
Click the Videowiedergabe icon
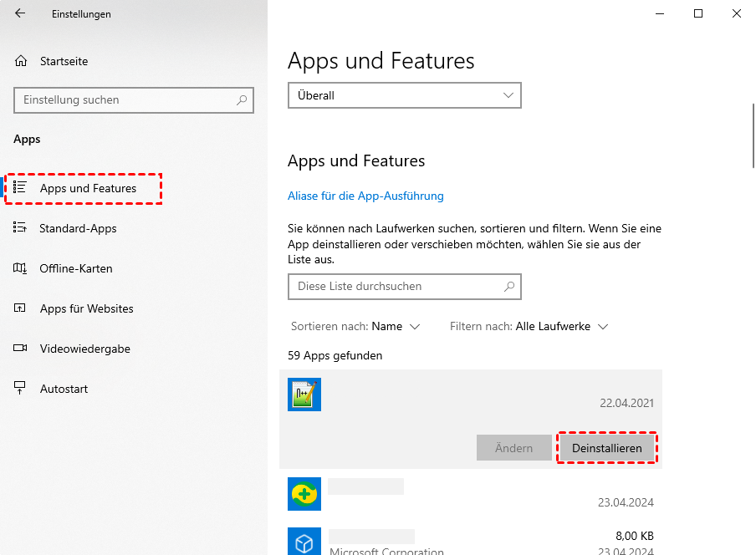click(x=20, y=349)
